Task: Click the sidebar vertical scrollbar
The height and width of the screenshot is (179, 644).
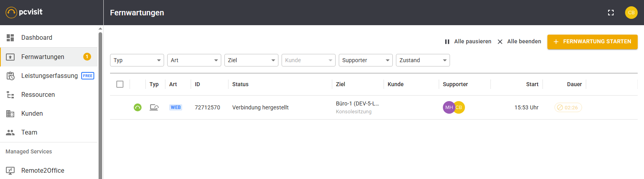Action: tap(100, 102)
